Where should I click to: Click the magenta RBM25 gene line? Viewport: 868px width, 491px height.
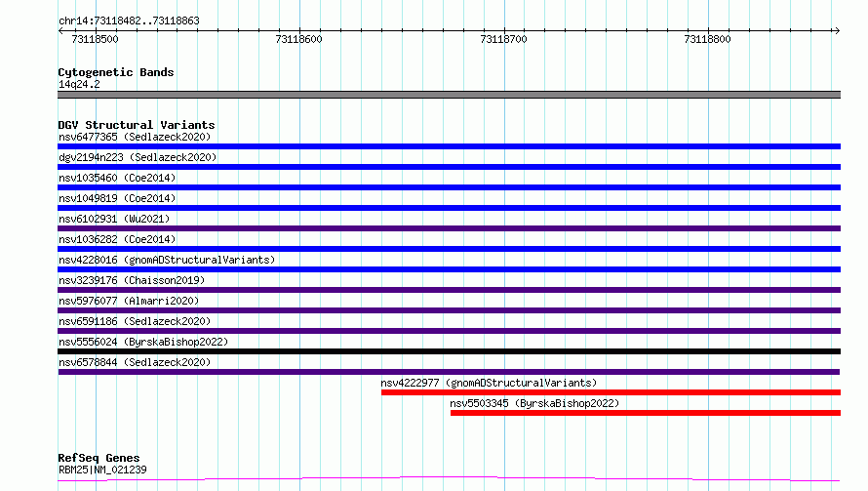(449, 478)
